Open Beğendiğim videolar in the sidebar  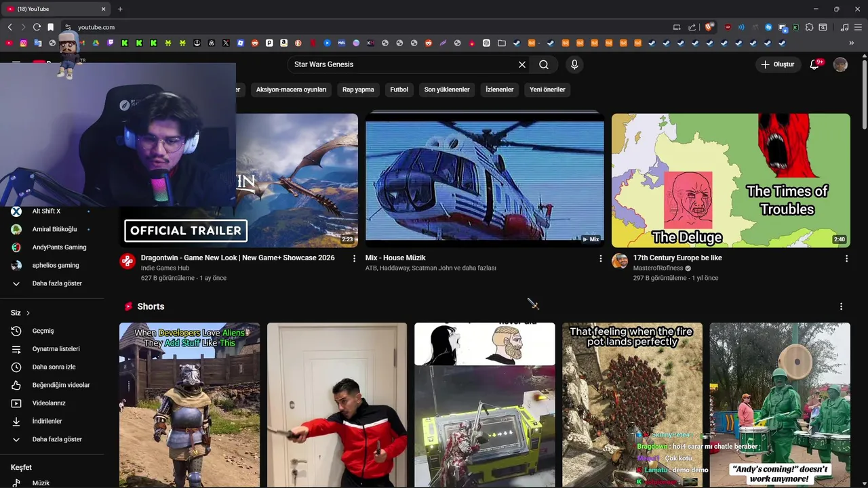pos(61,385)
